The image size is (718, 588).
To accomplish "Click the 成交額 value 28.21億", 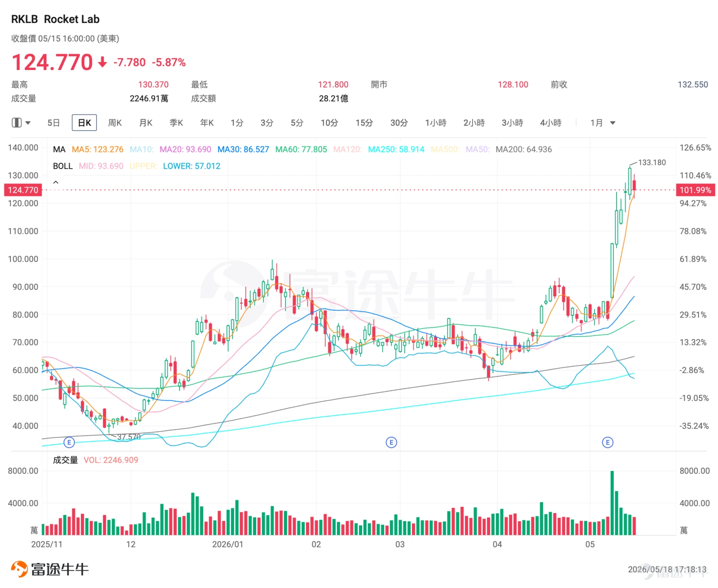I will click(334, 99).
